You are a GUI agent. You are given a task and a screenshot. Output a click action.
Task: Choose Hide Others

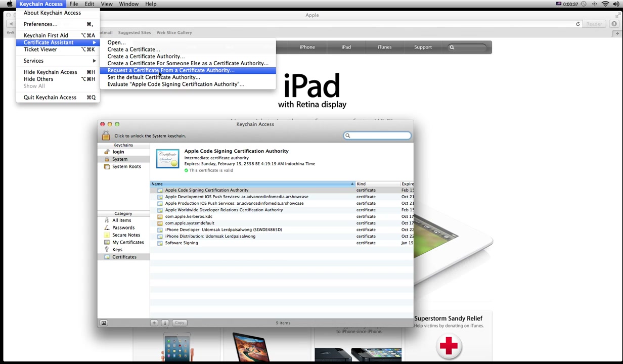click(58, 79)
